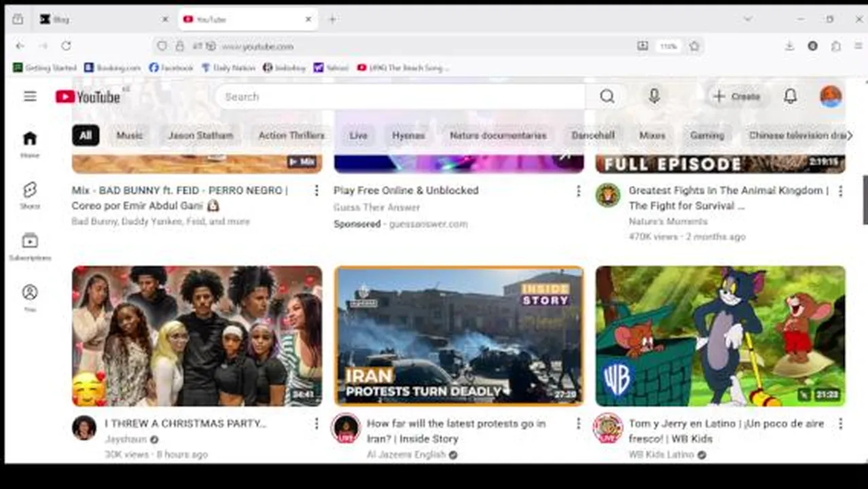Open the Yahoo bookmark
Viewport: 868px width, 489px height.
click(331, 68)
